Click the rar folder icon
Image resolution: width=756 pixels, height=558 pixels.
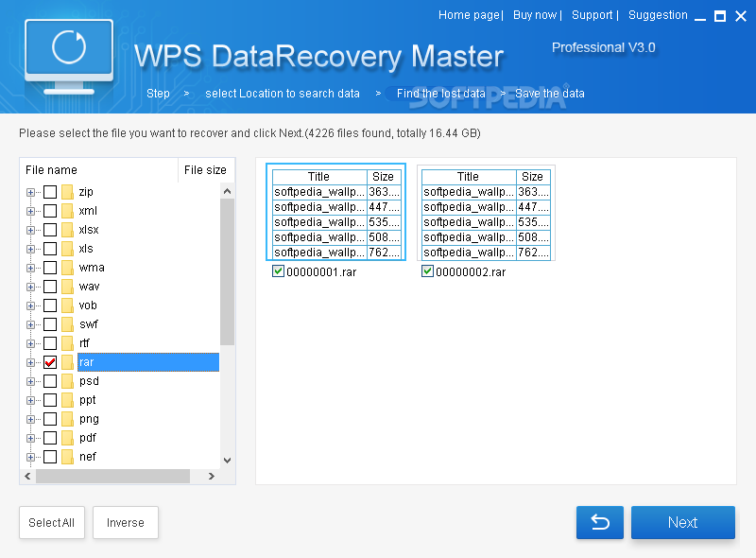point(67,362)
